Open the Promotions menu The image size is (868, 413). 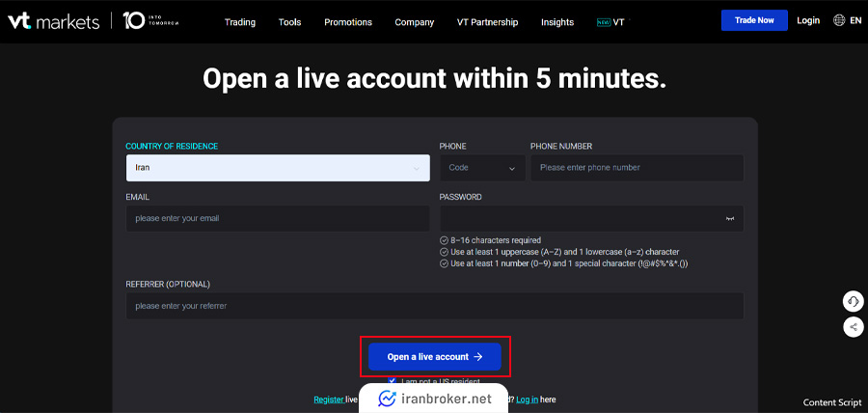[x=348, y=22]
